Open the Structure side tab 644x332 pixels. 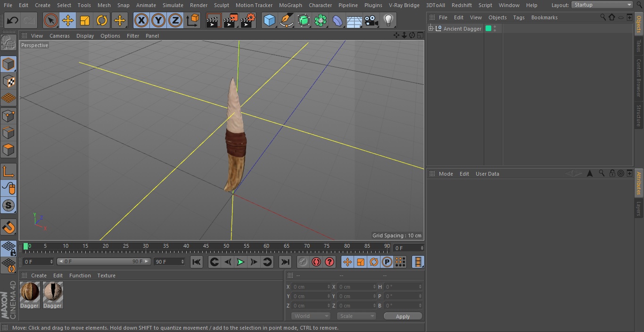[x=639, y=115]
